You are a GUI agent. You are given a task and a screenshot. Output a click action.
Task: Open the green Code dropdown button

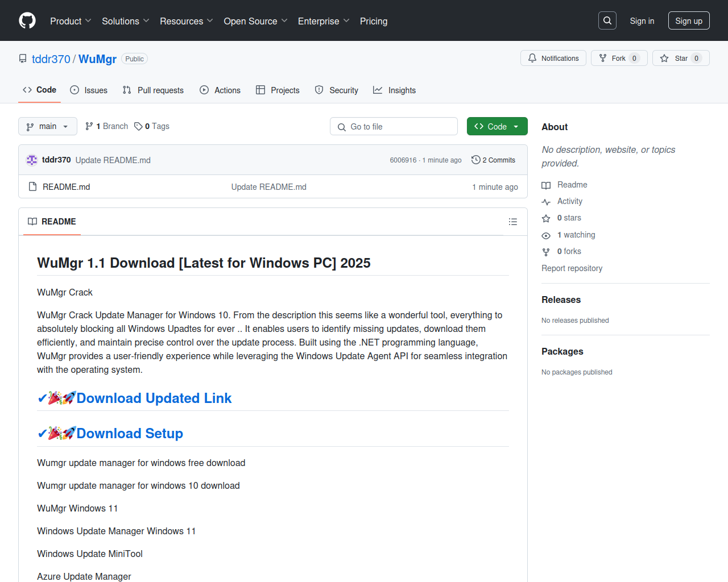497,126
